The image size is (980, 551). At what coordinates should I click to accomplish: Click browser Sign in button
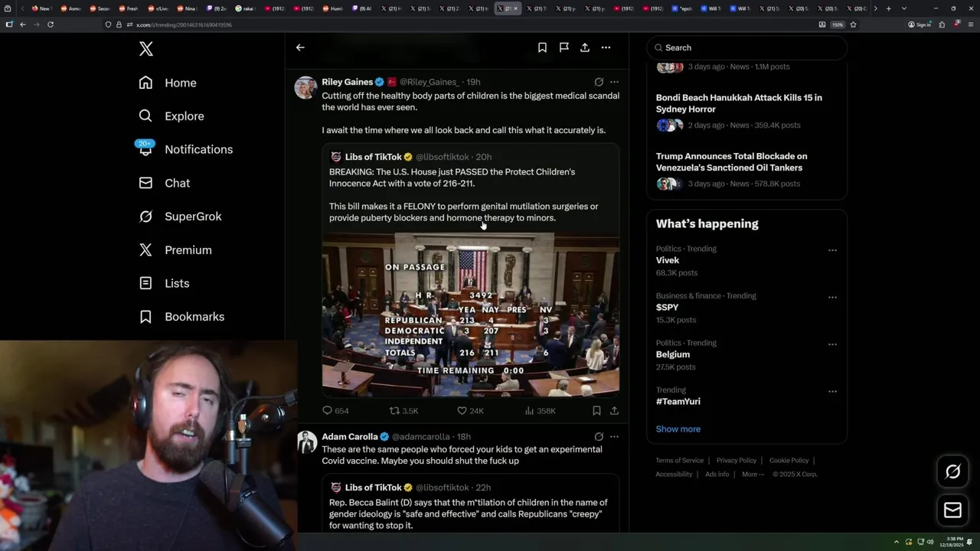(920, 24)
